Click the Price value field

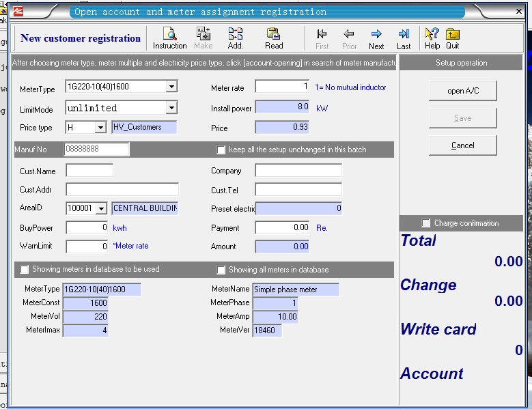pos(282,127)
